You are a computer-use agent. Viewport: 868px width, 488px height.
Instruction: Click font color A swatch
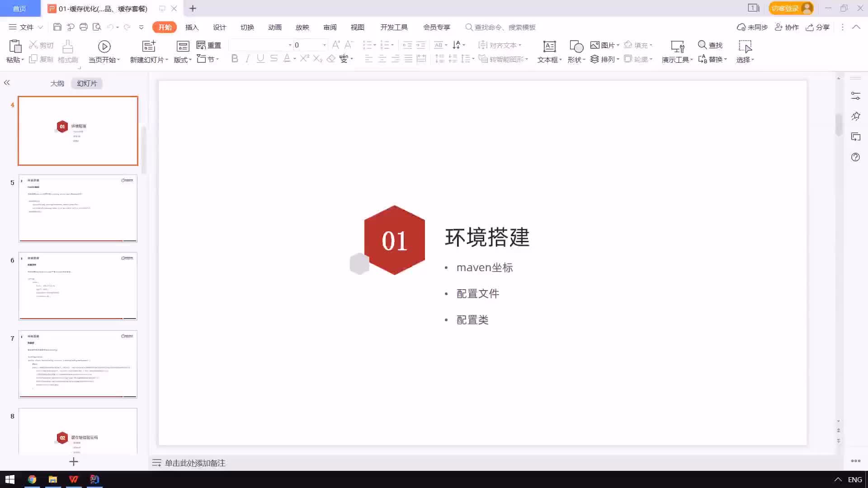[x=287, y=59]
